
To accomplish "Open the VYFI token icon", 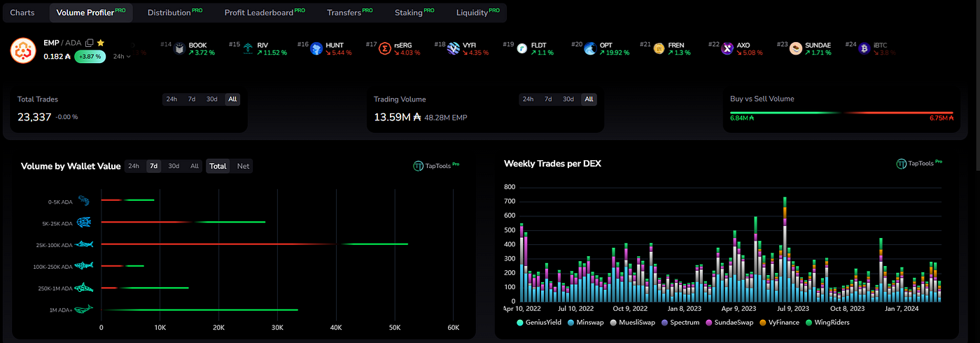I will pyautogui.click(x=454, y=48).
